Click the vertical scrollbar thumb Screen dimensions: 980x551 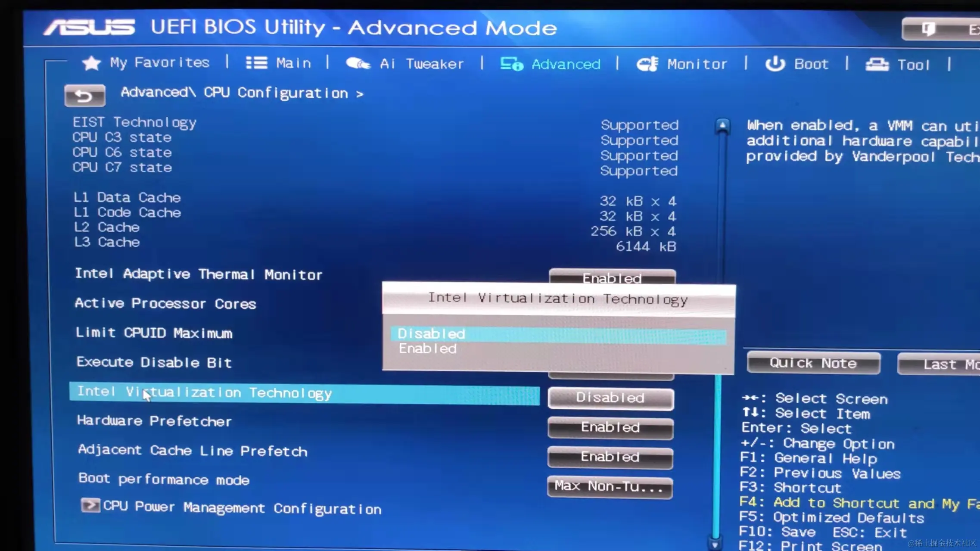coord(717,457)
